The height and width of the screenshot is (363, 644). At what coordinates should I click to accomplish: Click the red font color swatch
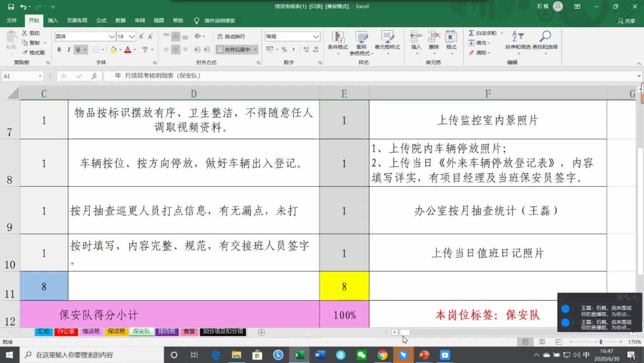[x=128, y=49]
